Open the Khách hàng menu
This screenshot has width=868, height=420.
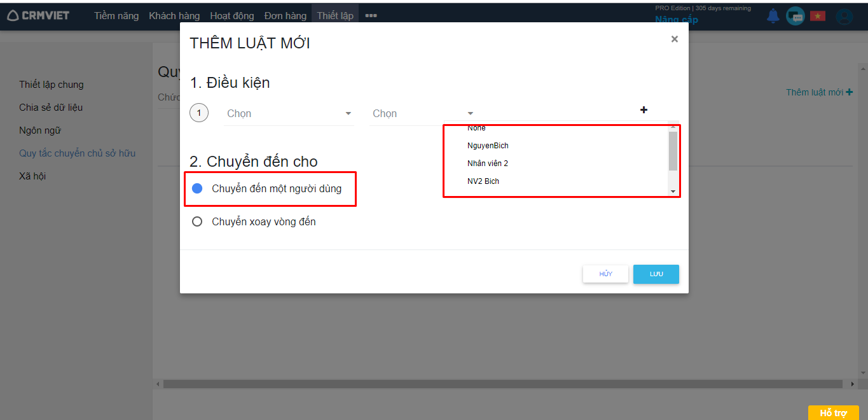point(174,16)
